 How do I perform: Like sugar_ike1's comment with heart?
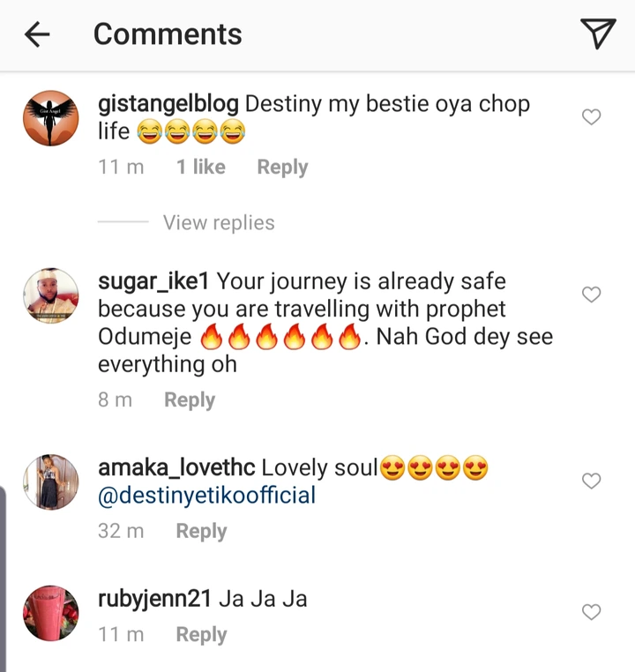592,295
